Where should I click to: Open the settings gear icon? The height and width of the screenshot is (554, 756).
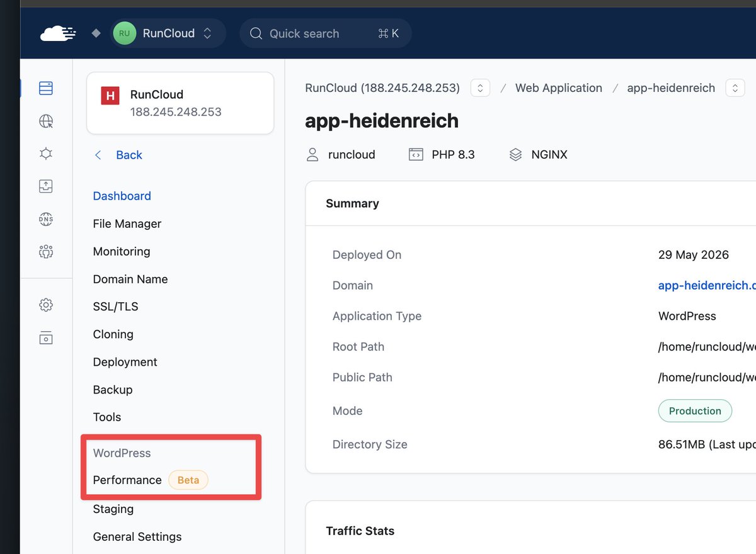coord(46,305)
